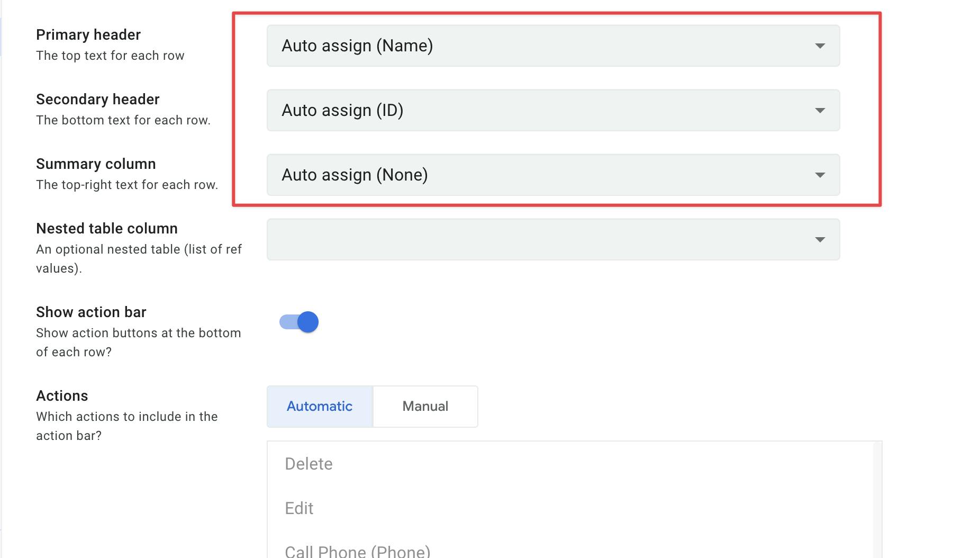Image resolution: width=980 pixels, height=558 pixels.
Task: Click the Nested table column dropdown arrow
Action: coord(820,240)
